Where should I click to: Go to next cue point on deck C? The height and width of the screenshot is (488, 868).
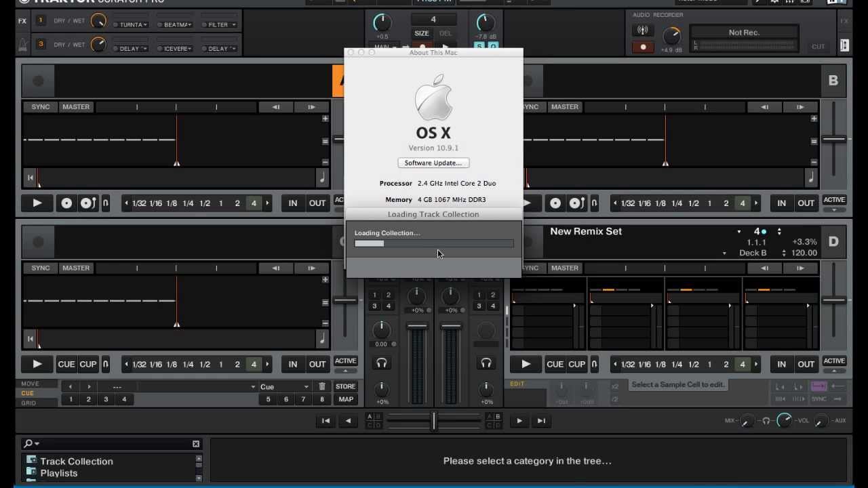click(88, 386)
